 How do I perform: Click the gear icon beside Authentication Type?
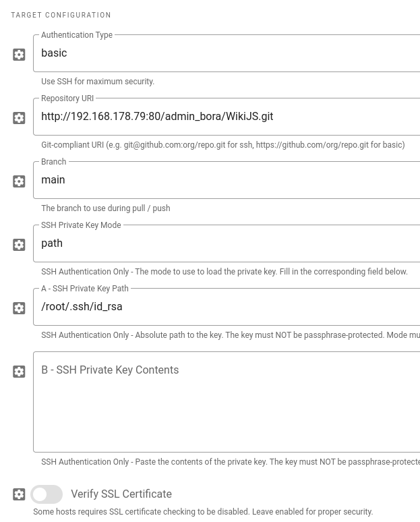click(x=19, y=55)
